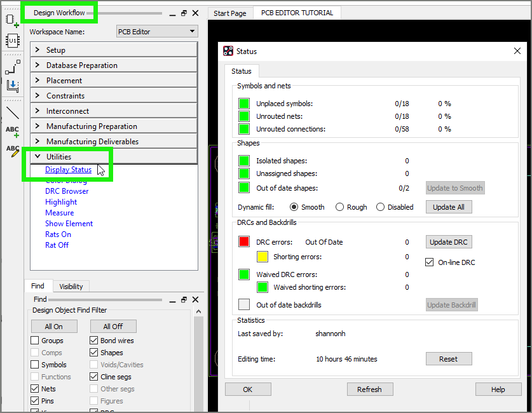Viewport: 532px width, 413px height.
Task: Enable the On-line DRC checkbox
Action: point(429,262)
